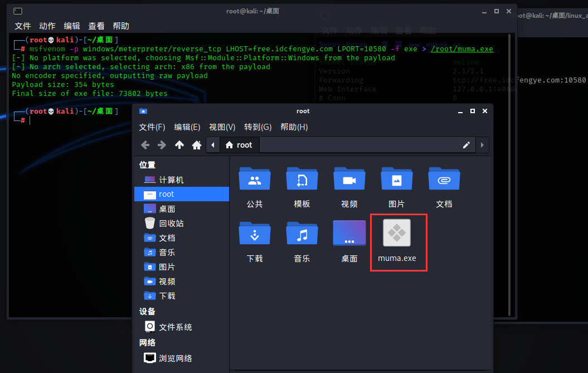This screenshot has width=588, height=373.
Task: Select the 桌面 folder icon in file pane
Action: (349, 233)
